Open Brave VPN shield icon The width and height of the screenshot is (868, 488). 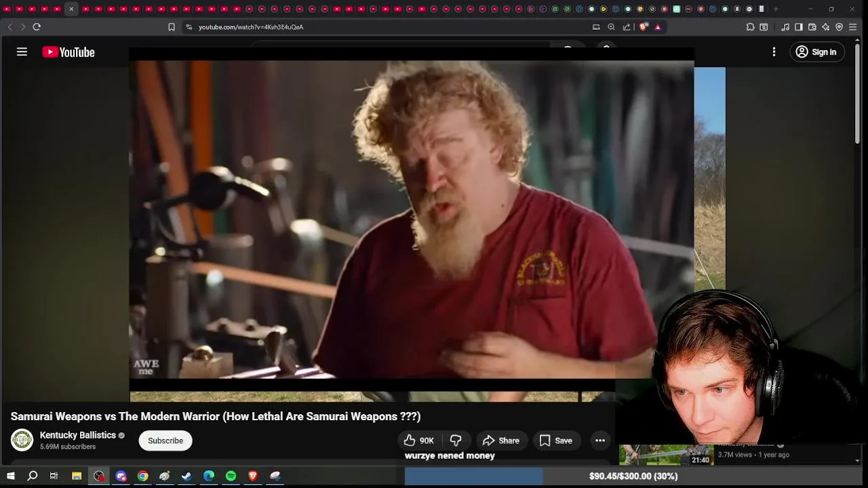[839, 27]
